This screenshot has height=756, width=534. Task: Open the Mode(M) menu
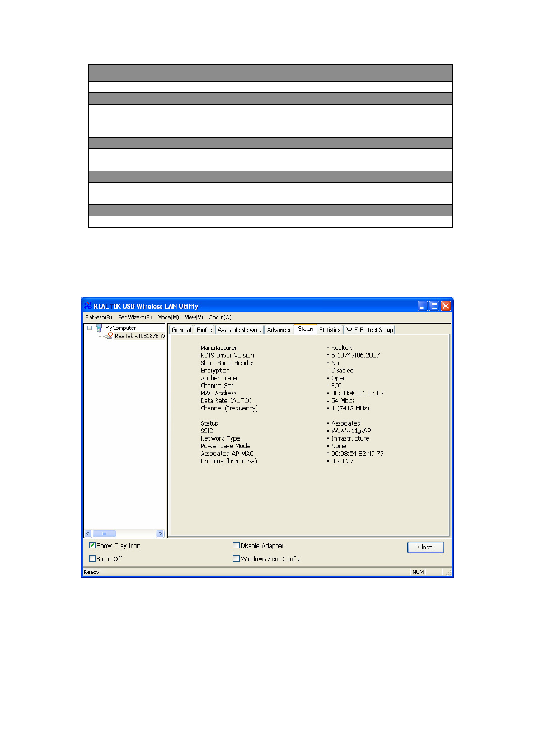pos(168,317)
